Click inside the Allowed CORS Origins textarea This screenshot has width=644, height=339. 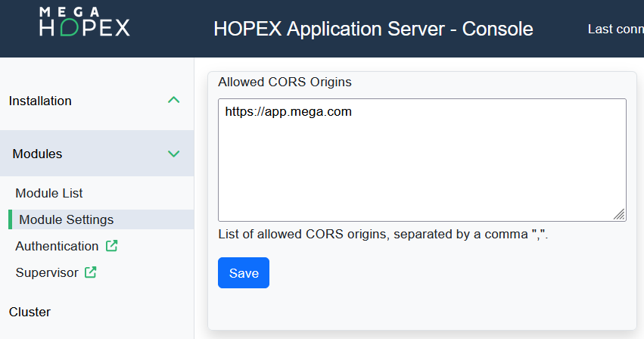(x=422, y=166)
